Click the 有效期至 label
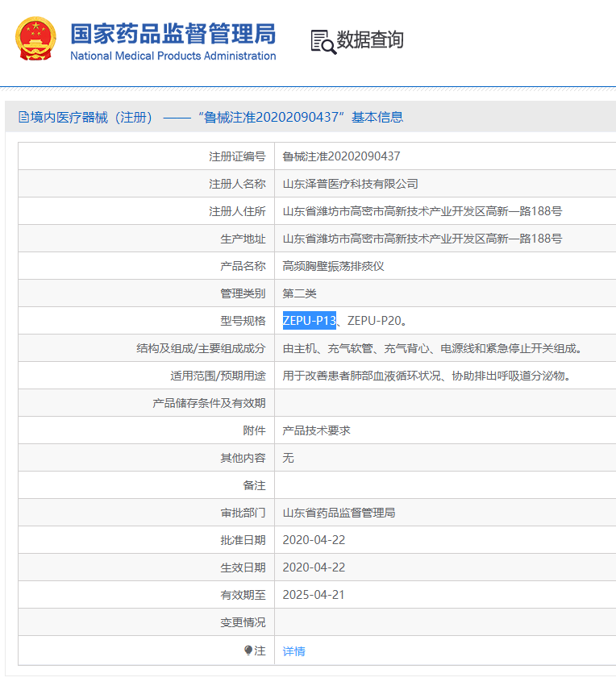This screenshot has width=616, height=690. click(x=243, y=595)
